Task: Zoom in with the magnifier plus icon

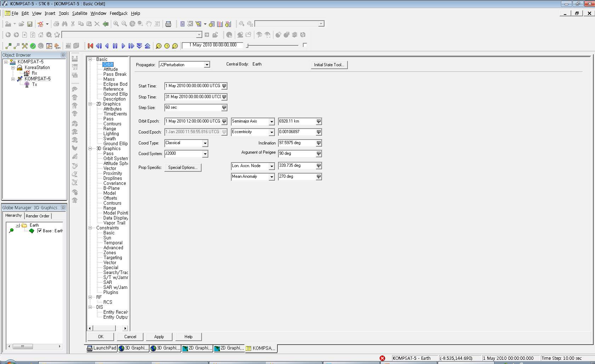Action: (x=116, y=24)
